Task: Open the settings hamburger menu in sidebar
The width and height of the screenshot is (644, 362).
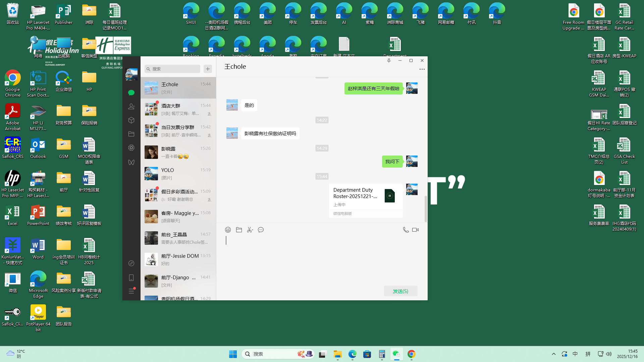Action: point(131,291)
